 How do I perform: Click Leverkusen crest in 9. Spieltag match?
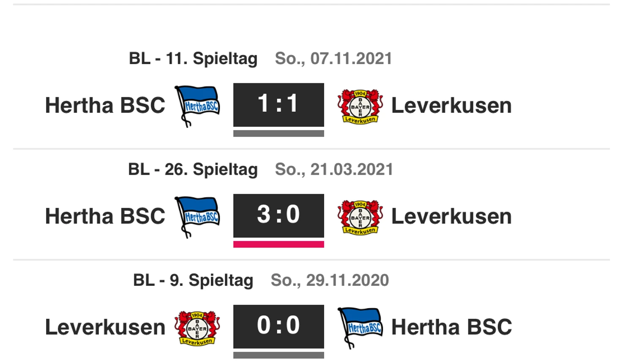tap(197, 329)
